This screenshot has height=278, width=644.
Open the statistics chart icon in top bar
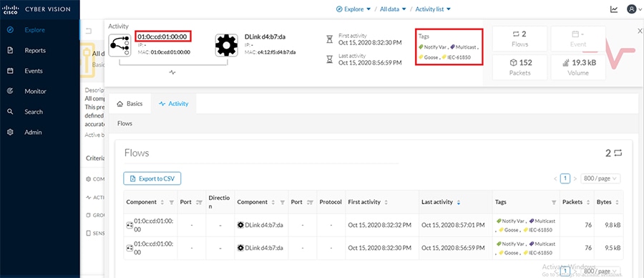pos(614,9)
